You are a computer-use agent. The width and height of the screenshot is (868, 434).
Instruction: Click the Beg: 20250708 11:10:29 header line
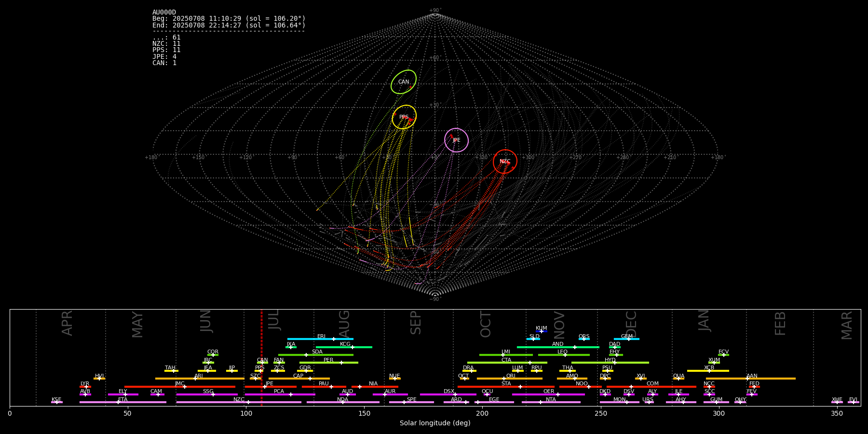[x=229, y=19]
